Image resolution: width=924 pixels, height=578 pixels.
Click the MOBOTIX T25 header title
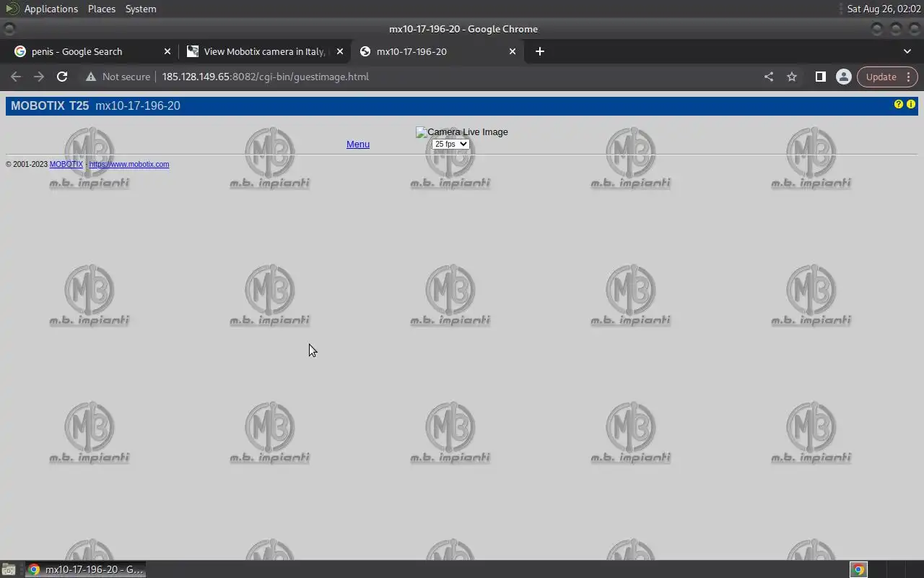coord(50,105)
